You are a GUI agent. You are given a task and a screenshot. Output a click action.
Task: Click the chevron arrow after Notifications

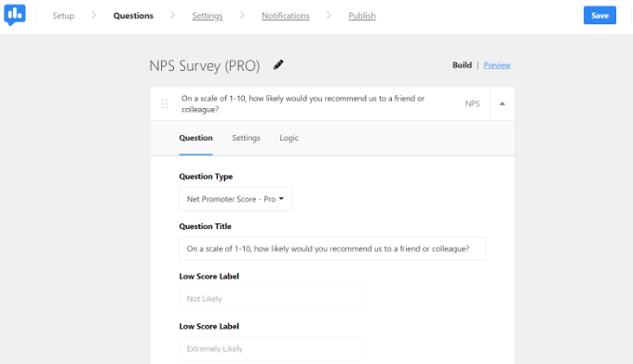(x=329, y=15)
